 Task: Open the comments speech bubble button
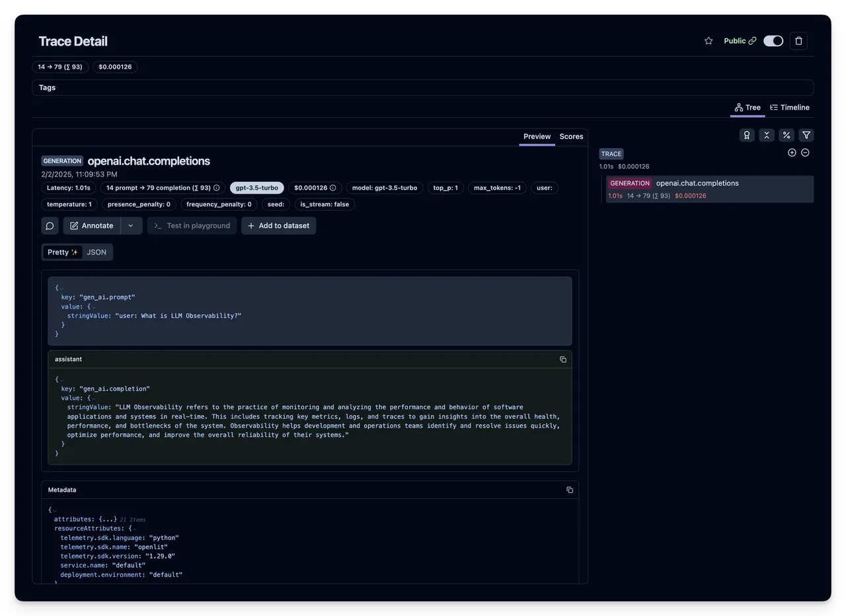coord(50,225)
